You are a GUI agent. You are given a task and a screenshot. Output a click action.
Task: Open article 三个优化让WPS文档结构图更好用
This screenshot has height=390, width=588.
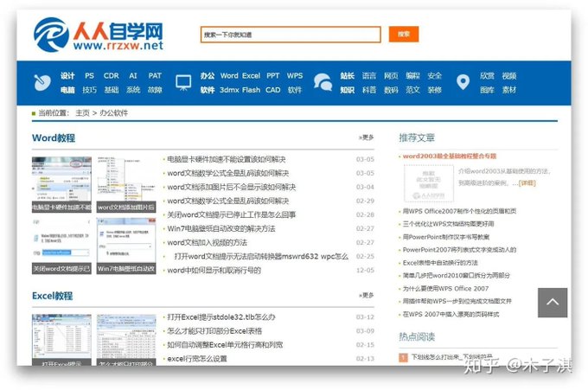pos(448,224)
